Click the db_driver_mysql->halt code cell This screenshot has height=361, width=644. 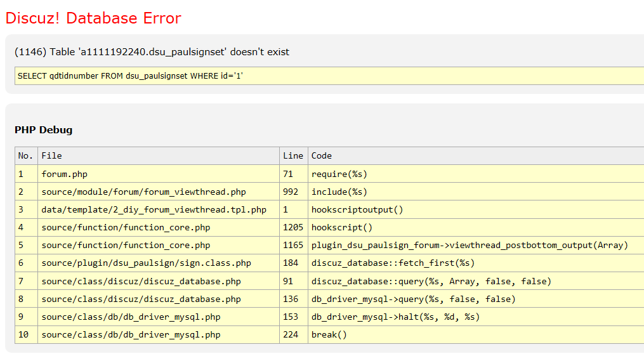coord(395,317)
